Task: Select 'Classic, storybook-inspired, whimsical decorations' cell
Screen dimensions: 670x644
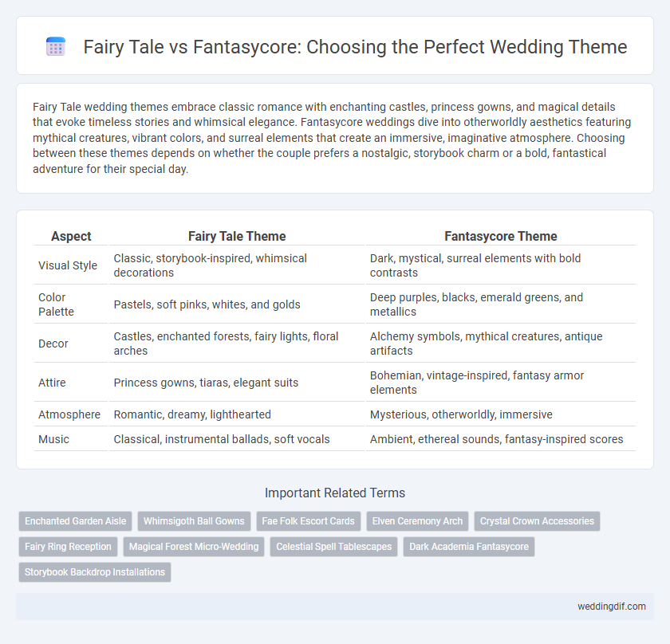Action: [237, 265]
